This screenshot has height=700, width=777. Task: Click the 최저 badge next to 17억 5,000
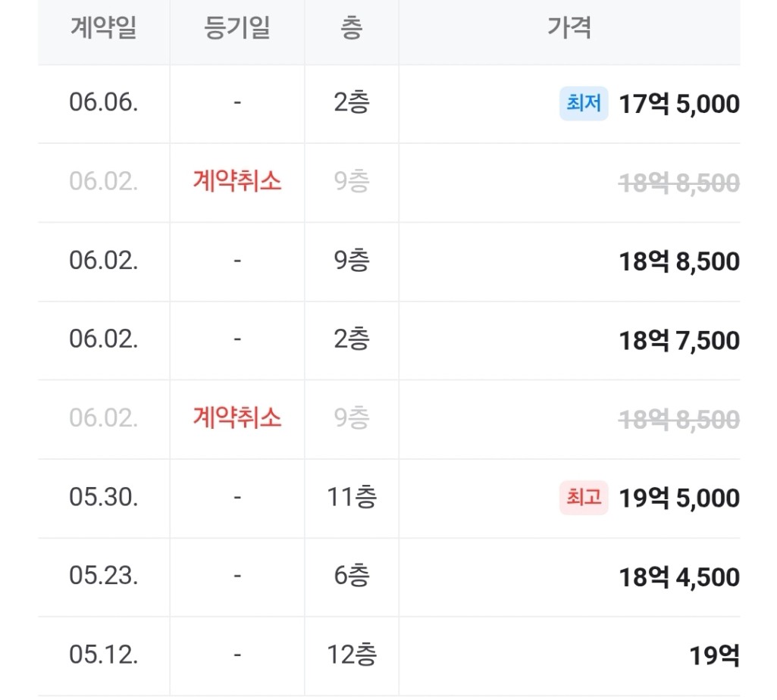click(584, 104)
